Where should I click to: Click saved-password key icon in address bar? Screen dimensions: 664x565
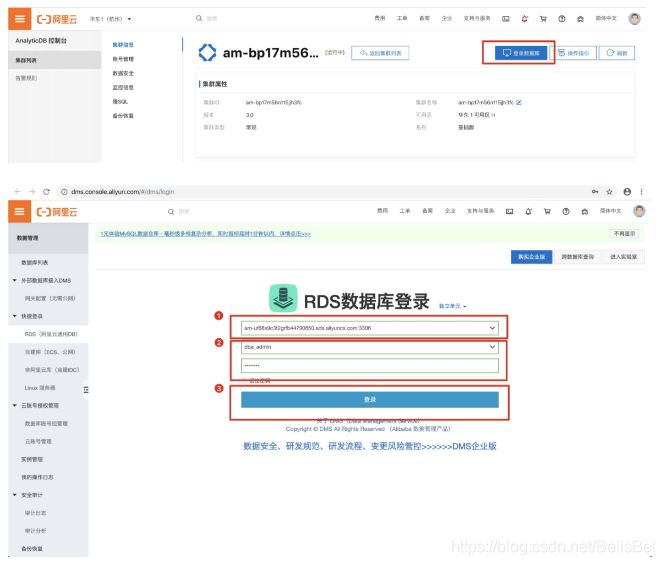point(595,191)
